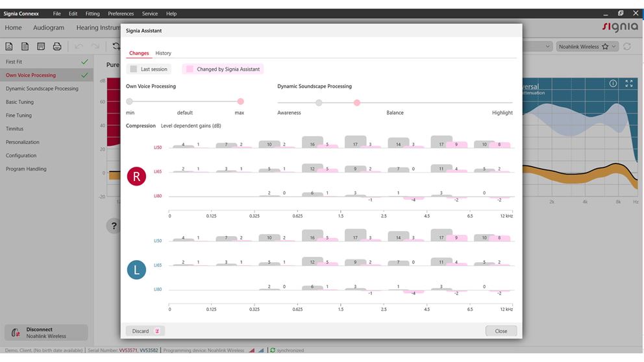This screenshot has height=362, width=644.
Task: Click the printer icon in the toolbar
Action: click(x=57, y=46)
